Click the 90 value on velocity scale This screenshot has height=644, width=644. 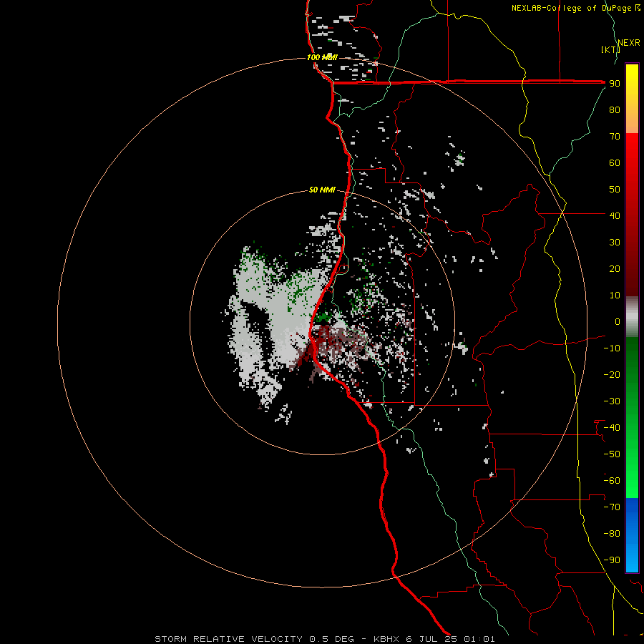pyautogui.click(x=615, y=84)
